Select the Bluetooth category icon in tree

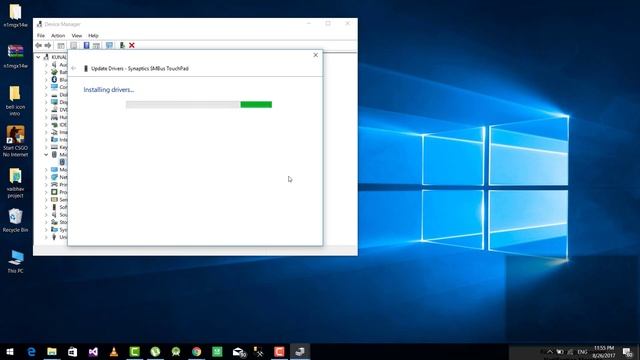pyautogui.click(x=54, y=80)
